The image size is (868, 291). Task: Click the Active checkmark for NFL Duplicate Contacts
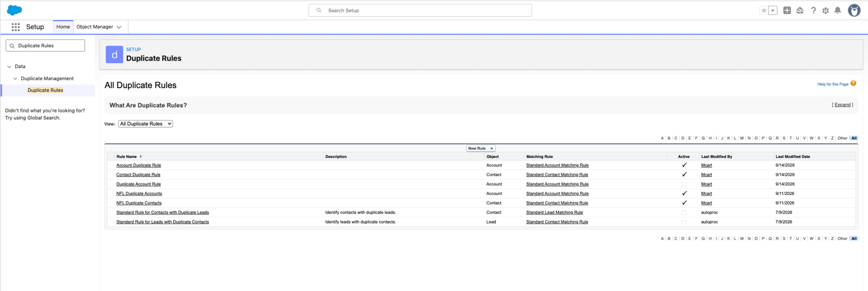[684, 203]
